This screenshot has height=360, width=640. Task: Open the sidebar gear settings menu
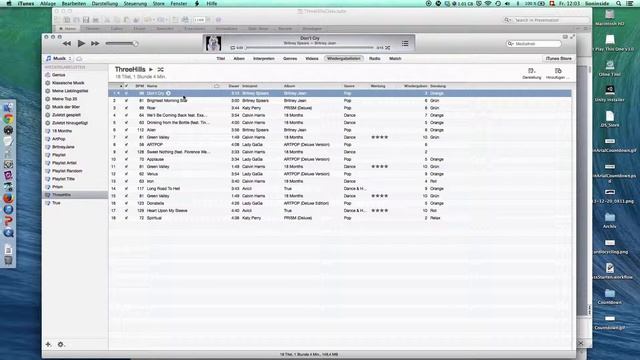(61, 344)
